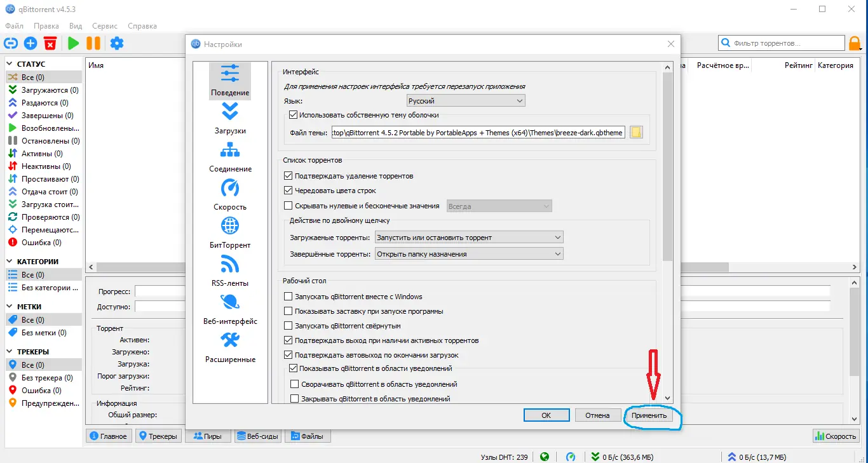Enable Запускать qBittorrent вместе с Windows
868x463 pixels.
pyautogui.click(x=289, y=296)
